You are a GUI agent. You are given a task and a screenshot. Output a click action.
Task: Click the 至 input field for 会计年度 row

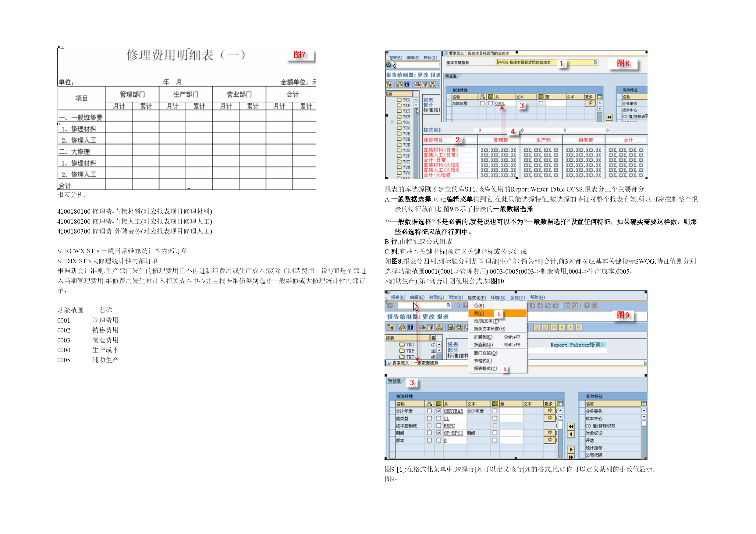[511, 411]
